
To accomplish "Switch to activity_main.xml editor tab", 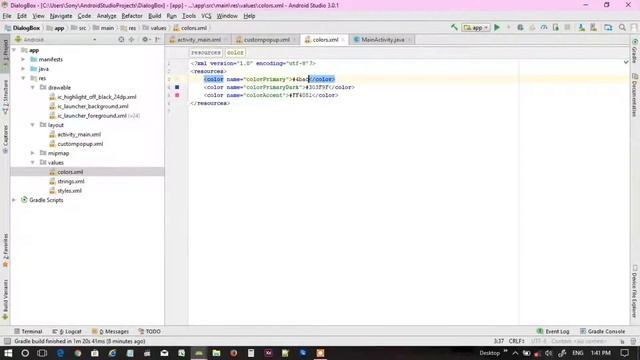I will [x=198, y=40].
